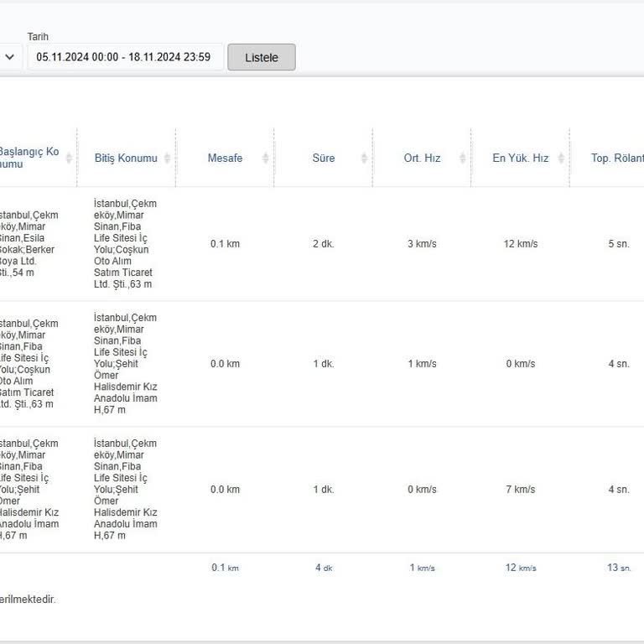Click end location containing Coşkun Oto Alım

(125, 244)
